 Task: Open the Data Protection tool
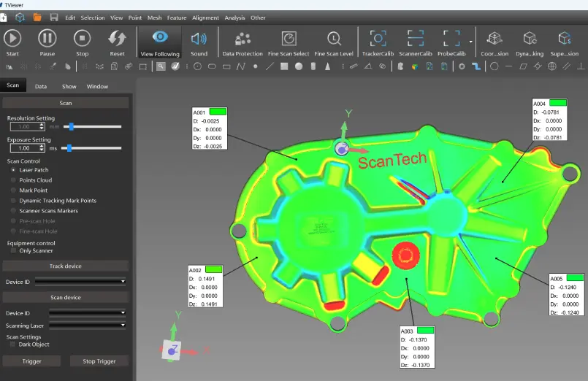[243, 39]
